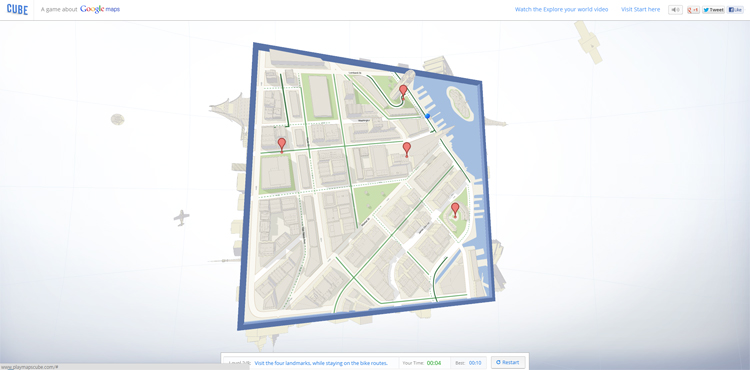Open the Google Maps logo link
Image resolution: width=750 pixels, height=370 pixels.
tap(100, 9)
